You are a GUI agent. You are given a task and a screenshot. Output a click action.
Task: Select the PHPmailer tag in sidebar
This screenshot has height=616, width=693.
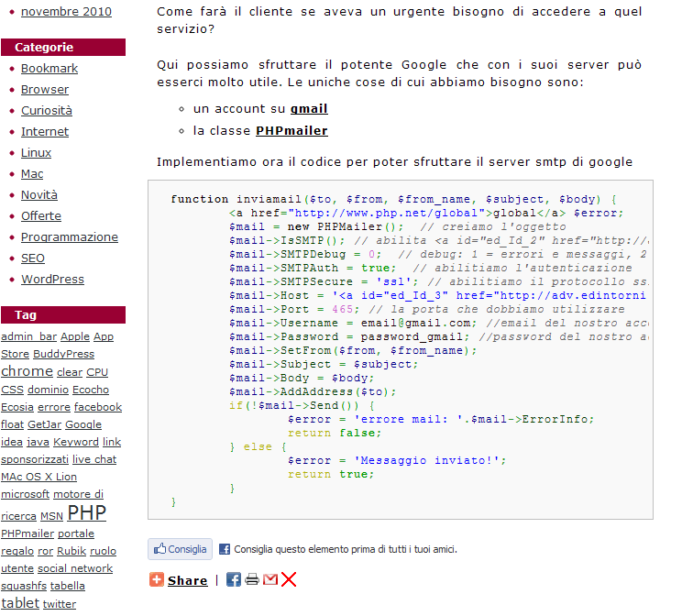[x=27, y=533]
